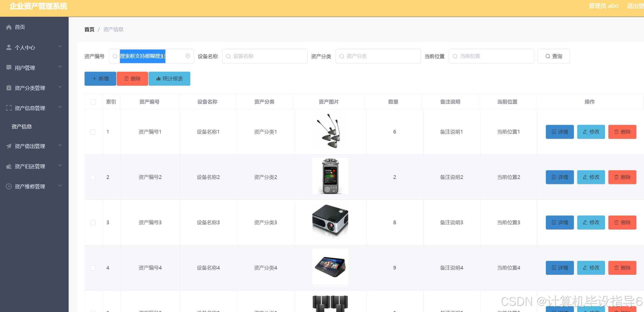
Task: Click 详情 for row 资产编号2
Action: point(560,177)
